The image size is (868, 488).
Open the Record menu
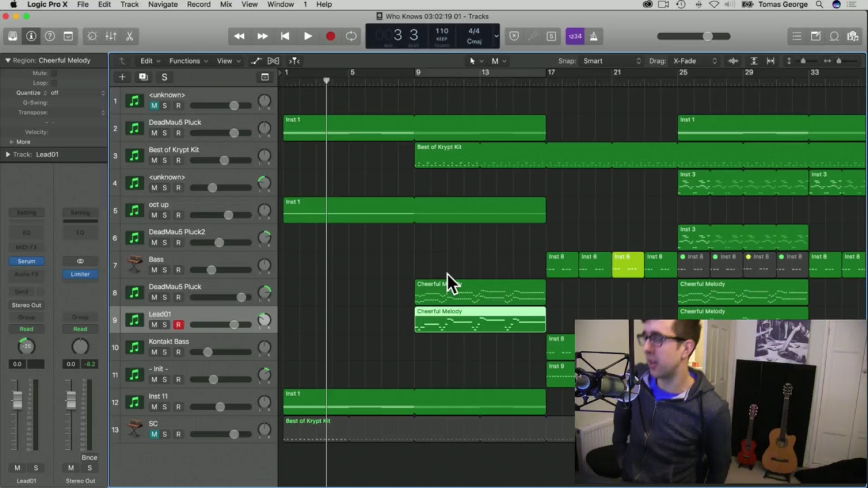point(199,4)
